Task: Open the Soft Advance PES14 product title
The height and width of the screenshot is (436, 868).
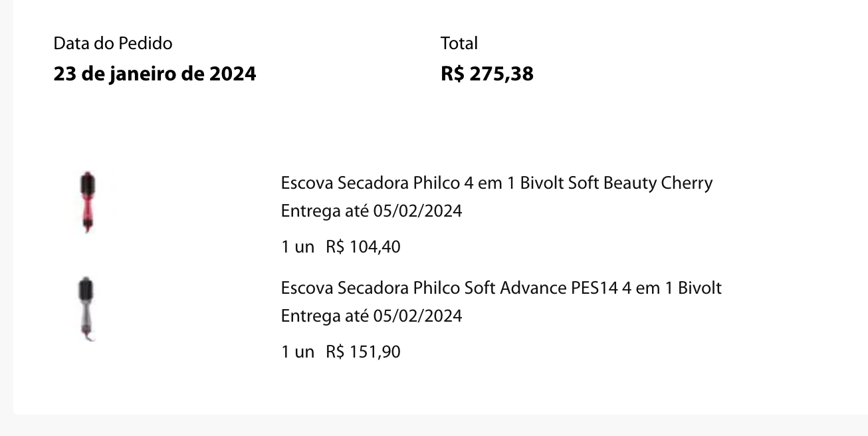Action: (x=501, y=288)
